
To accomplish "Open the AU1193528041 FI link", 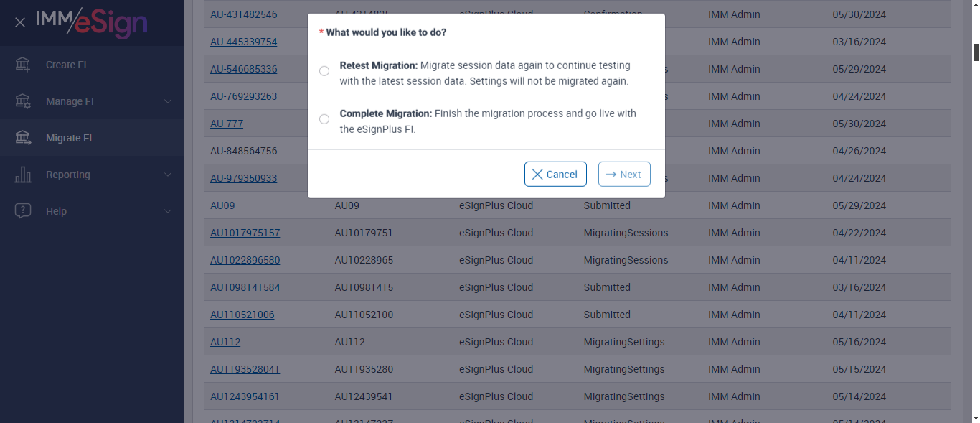I will pos(245,369).
